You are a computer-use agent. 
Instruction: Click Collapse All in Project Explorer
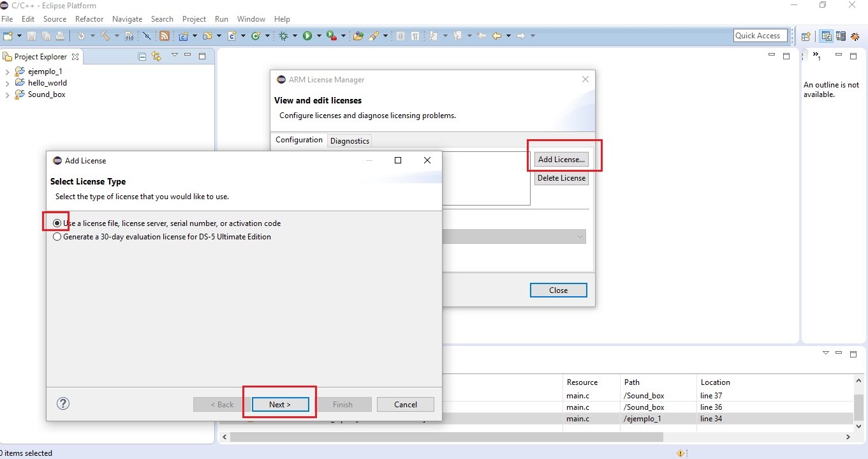pos(142,56)
